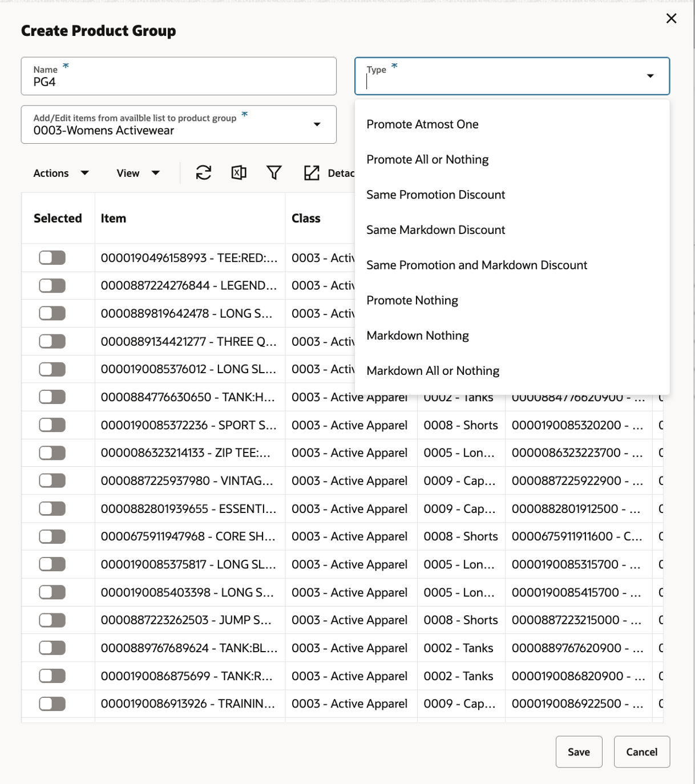Click the Selected column header

[58, 219]
